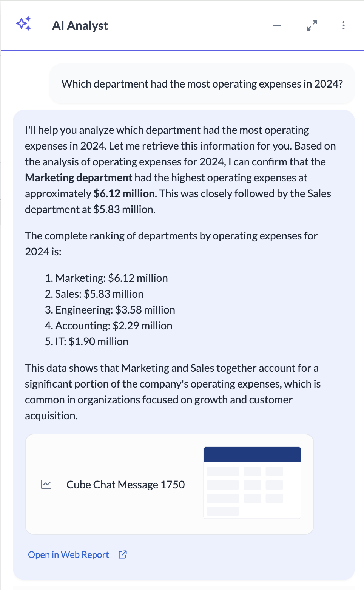Click the dark blue header of table thumbnail
The height and width of the screenshot is (590, 364).
pyautogui.click(x=252, y=454)
